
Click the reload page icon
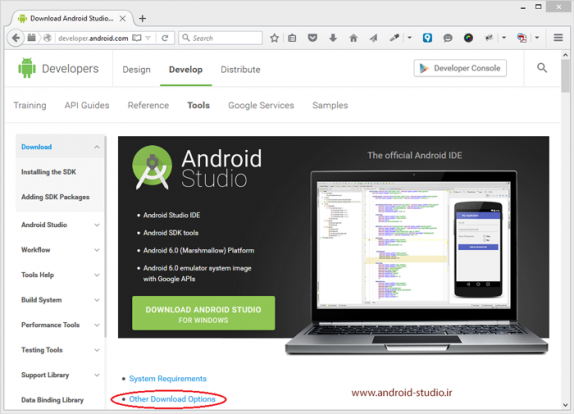(x=165, y=38)
